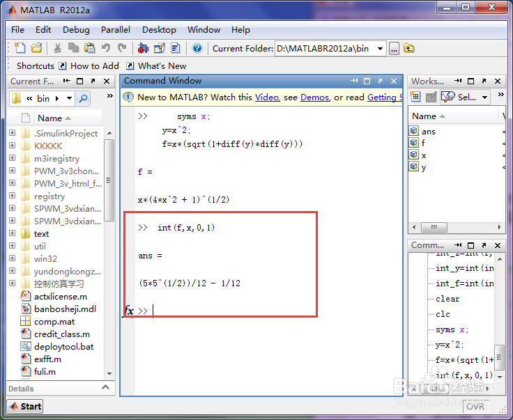The height and width of the screenshot is (420, 513).
Task: Create new variable in Workspace toolbar
Action: click(x=415, y=97)
